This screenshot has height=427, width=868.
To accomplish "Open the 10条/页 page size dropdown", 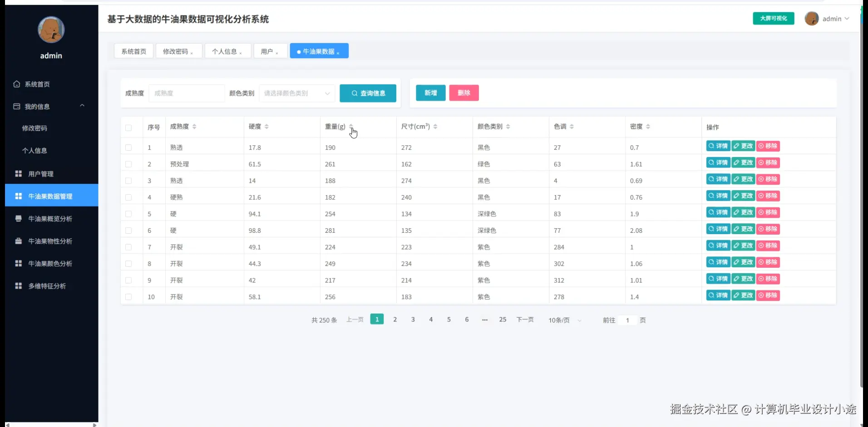I will click(563, 320).
